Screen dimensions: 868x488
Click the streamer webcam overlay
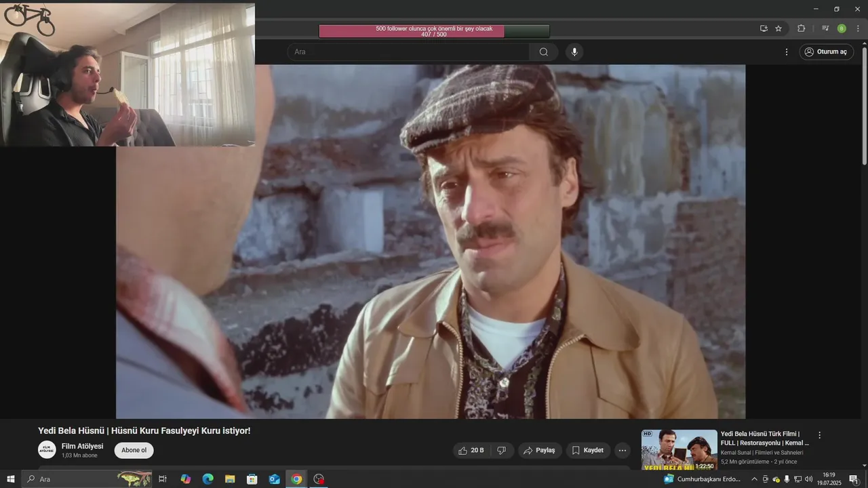[x=127, y=73]
